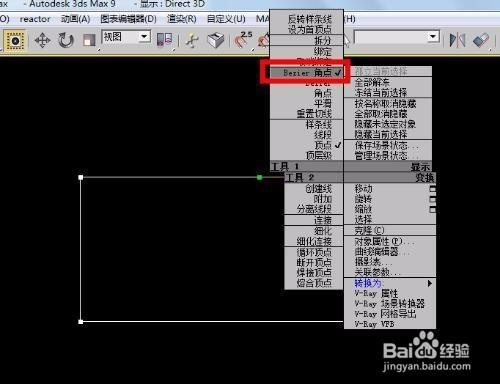Enable Select and Manipulate figure icon
This screenshot has width=500, height=384.
[x=191, y=40]
